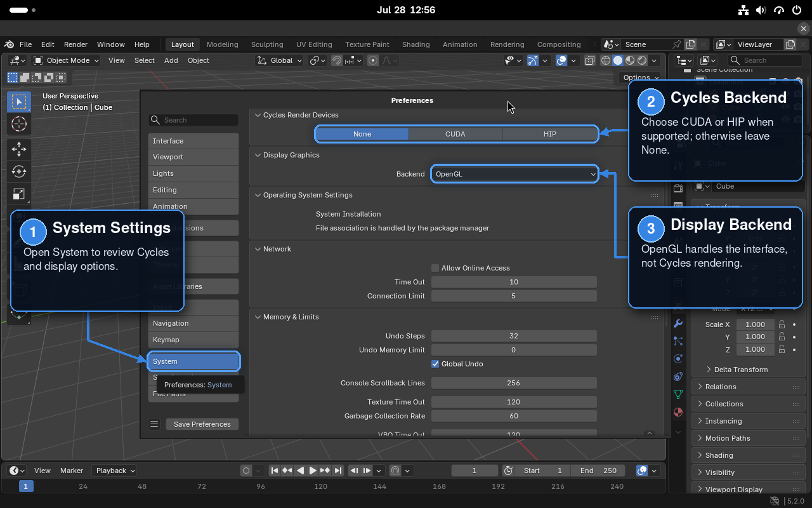Toggle lock for Scale Y

coord(782,337)
